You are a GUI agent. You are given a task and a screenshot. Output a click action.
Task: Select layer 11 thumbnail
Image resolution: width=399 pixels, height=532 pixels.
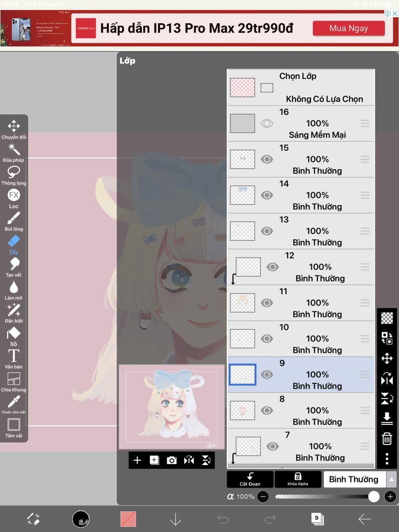pyautogui.click(x=242, y=303)
